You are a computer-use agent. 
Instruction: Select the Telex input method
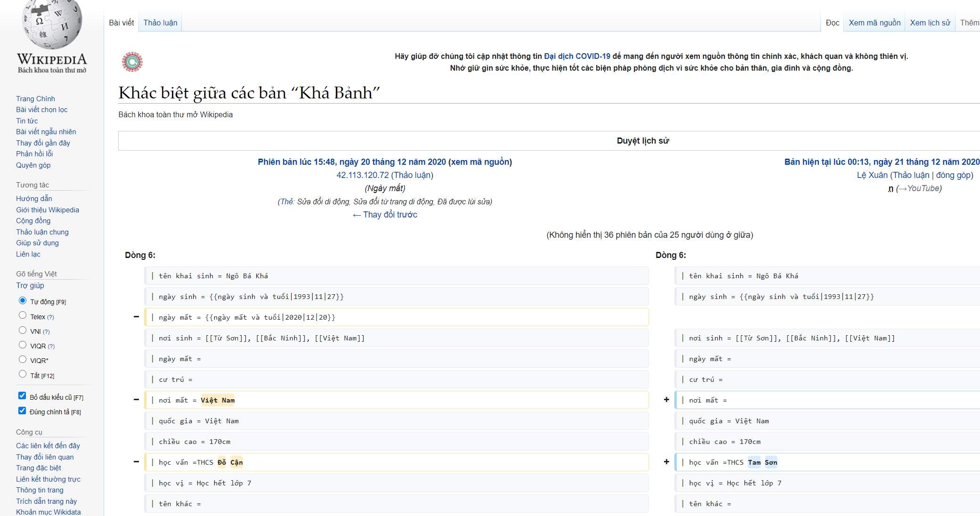point(22,316)
